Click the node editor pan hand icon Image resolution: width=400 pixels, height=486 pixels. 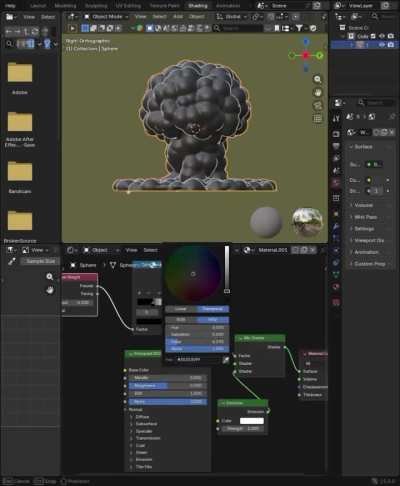(50, 290)
